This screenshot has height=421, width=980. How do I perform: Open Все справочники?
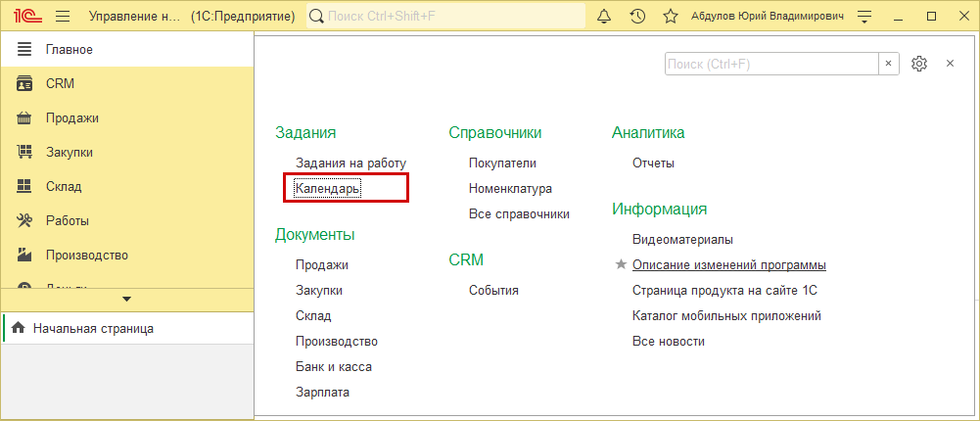tap(519, 213)
